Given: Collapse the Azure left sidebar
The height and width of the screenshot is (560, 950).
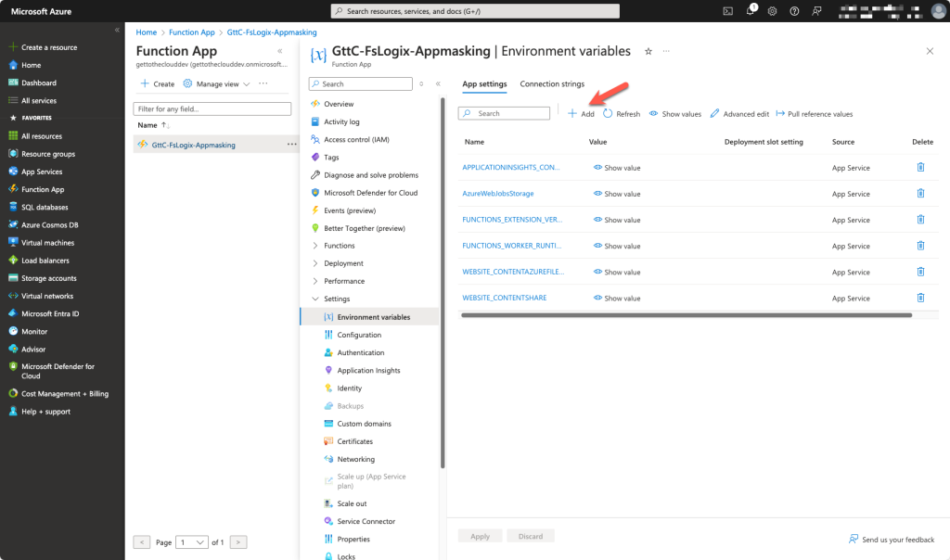Looking at the screenshot, I should point(117,30).
